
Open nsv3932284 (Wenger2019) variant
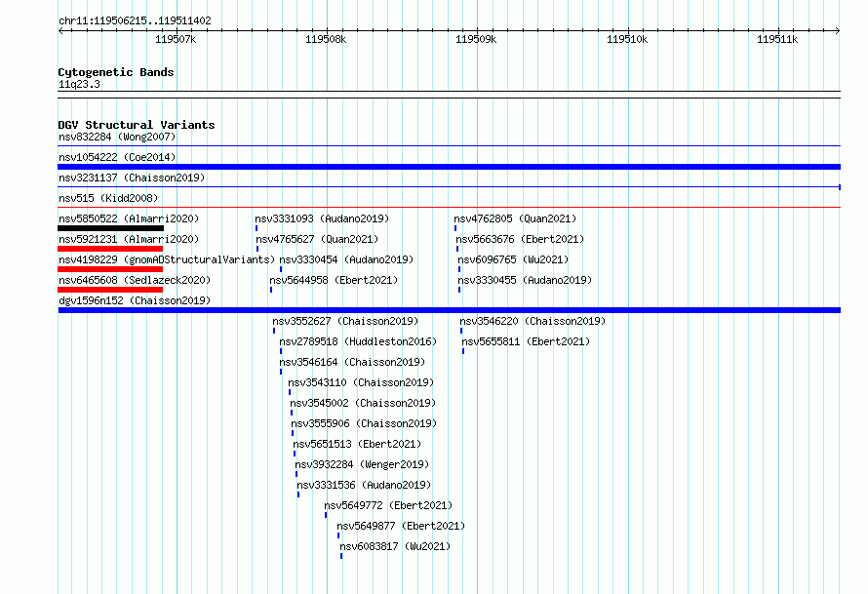(362, 464)
